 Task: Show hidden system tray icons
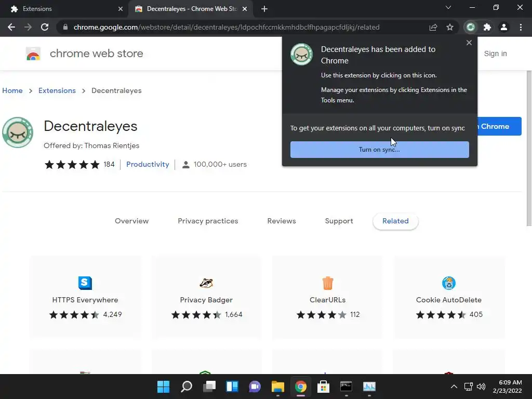(454, 387)
